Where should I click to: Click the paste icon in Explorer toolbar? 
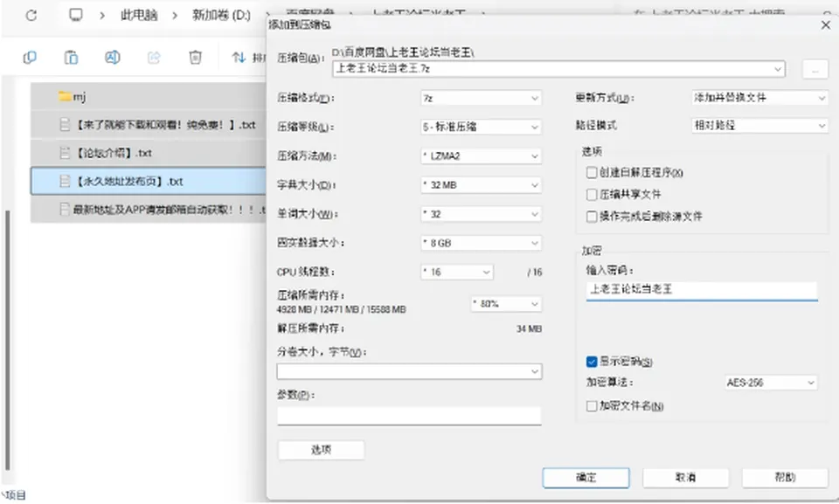[x=71, y=58]
